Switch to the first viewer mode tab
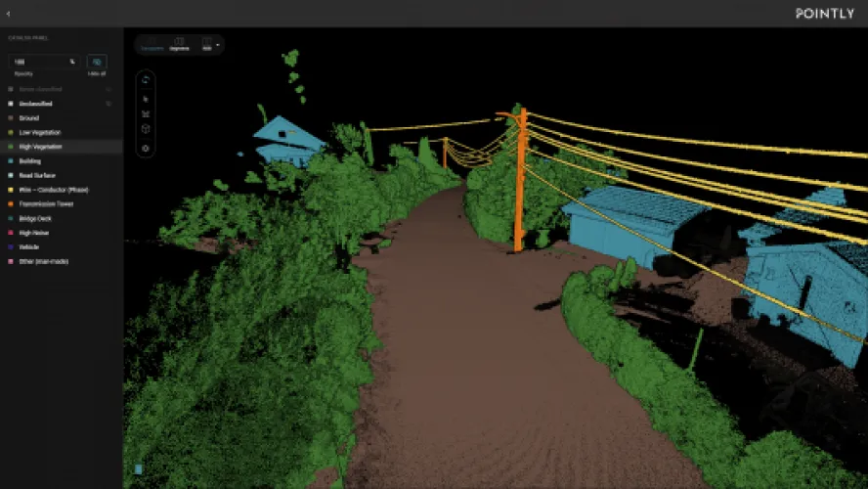 coord(152,44)
